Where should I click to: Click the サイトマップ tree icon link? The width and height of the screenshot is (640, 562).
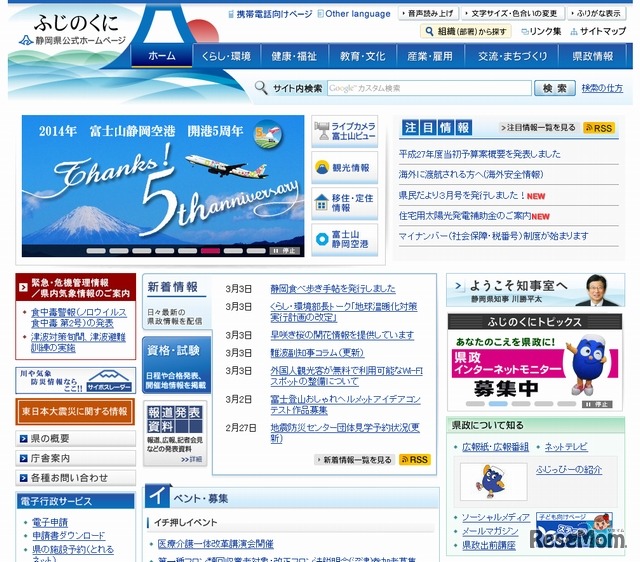point(598,31)
